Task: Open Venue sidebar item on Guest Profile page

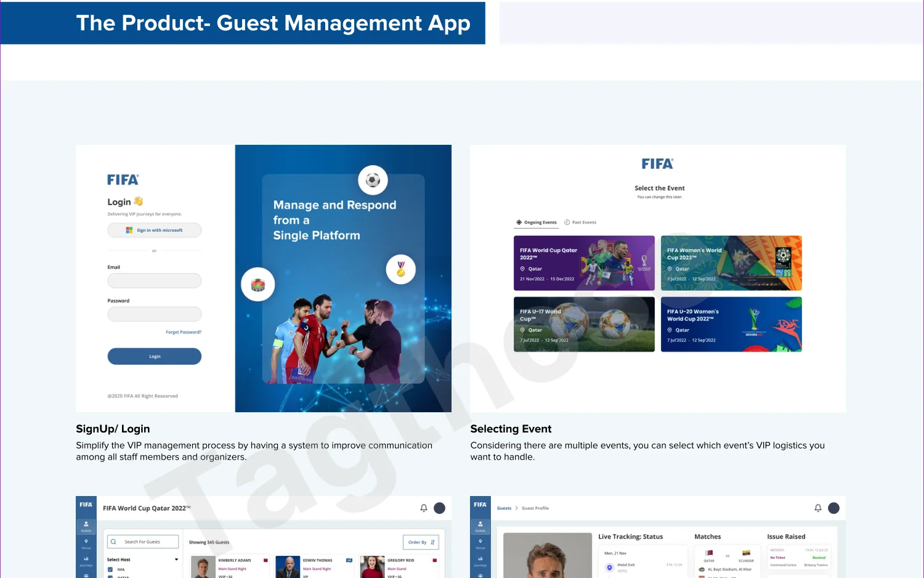Action: pos(480,543)
